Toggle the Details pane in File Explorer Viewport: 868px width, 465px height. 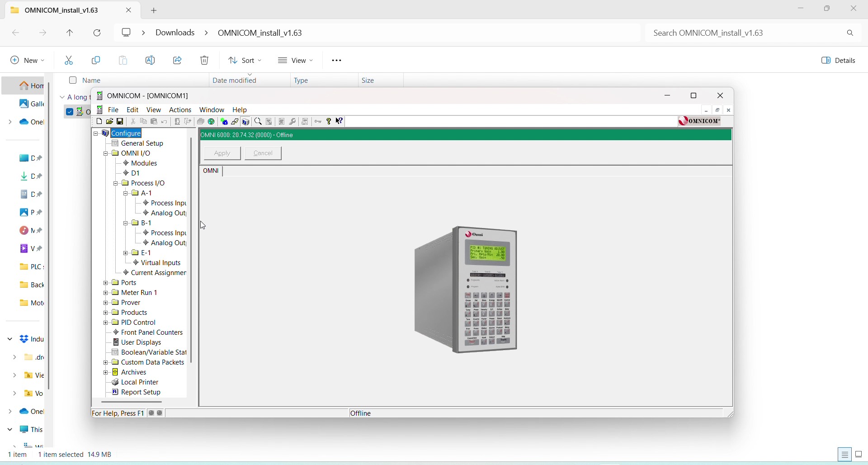[x=839, y=61]
